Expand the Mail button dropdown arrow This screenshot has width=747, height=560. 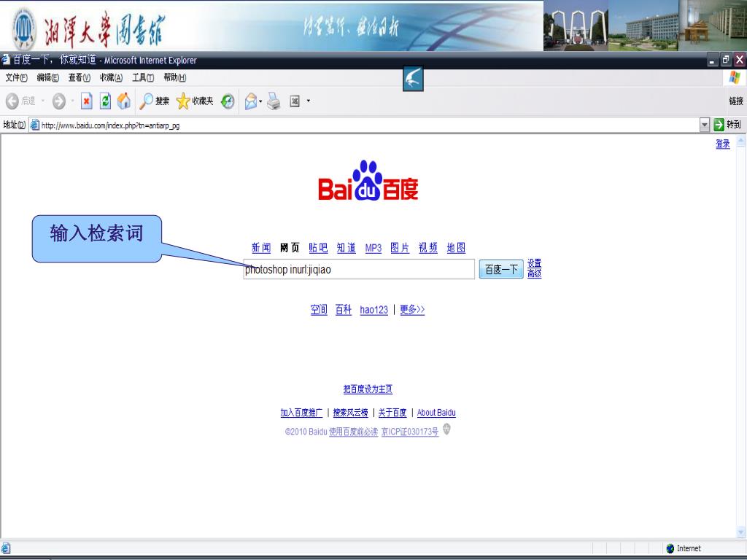coord(260,101)
